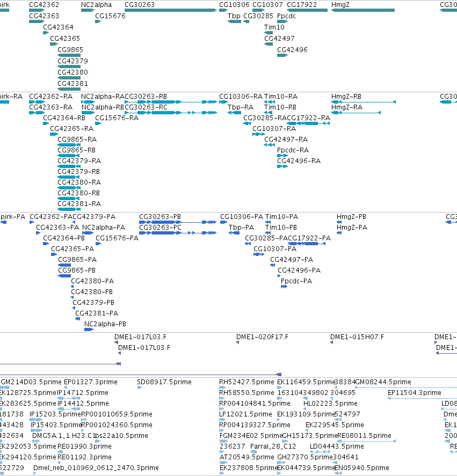The image size is (457, 476).
Task: Click the Parral_28_C12 EST label
Action: (273, 446)
